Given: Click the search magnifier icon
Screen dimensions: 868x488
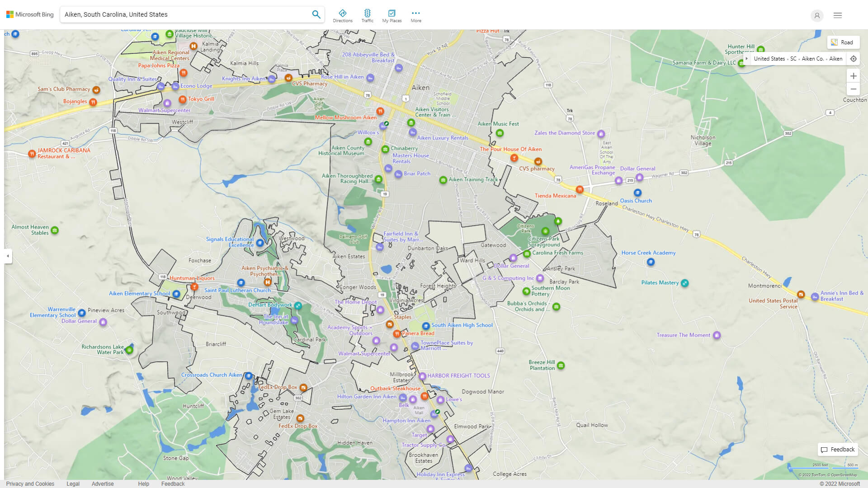Looking at the screenshot, I should click(x=316, y=14).
